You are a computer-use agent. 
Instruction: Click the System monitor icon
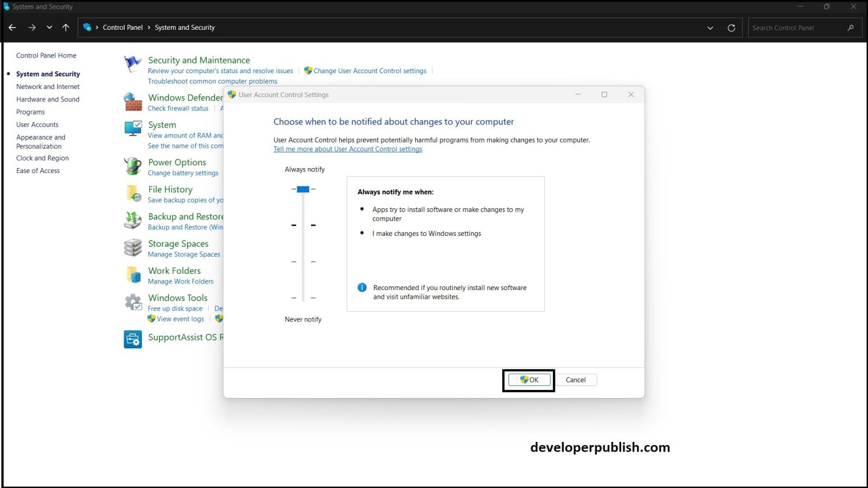133,129
